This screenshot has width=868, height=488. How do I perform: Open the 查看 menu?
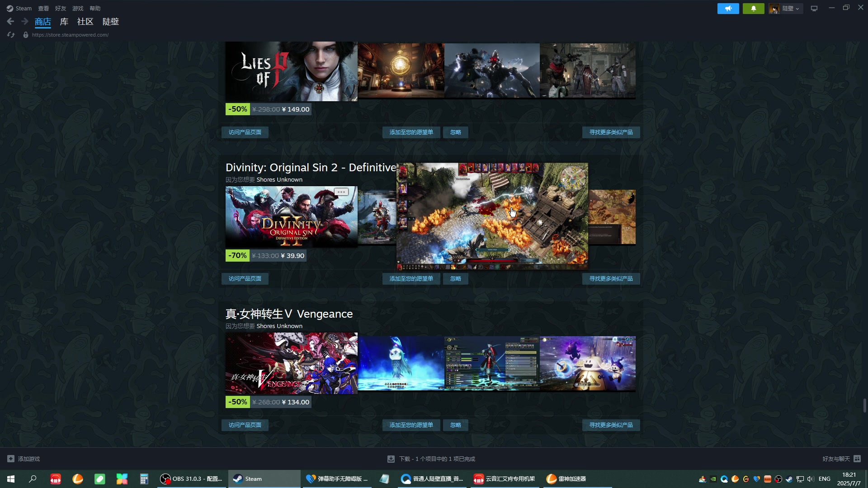pos(43,9)
